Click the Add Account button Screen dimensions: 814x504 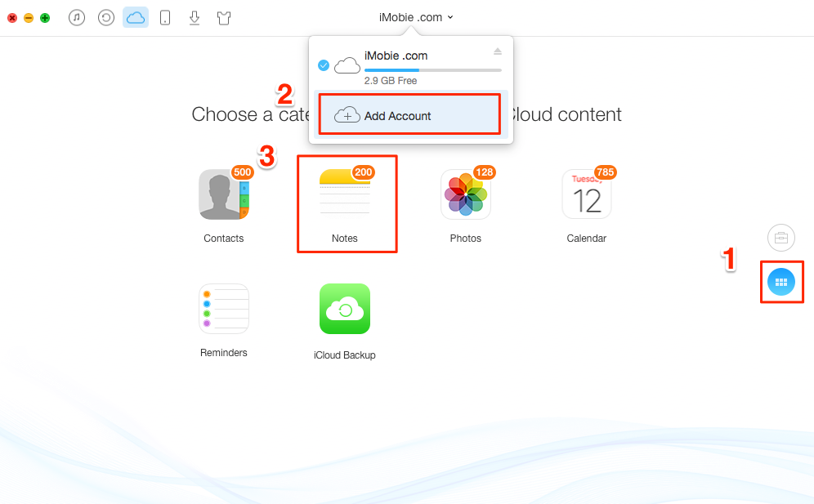point(409,115)
